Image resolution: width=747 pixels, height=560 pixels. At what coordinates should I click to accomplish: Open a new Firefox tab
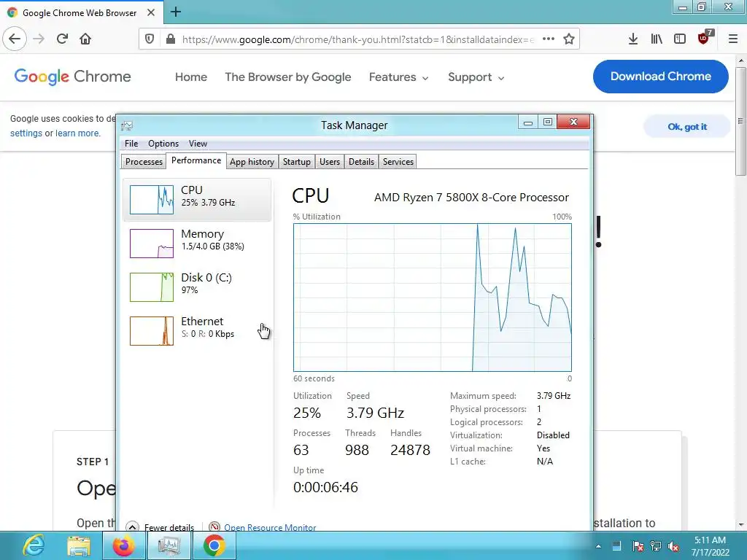[x=175, y=12]
